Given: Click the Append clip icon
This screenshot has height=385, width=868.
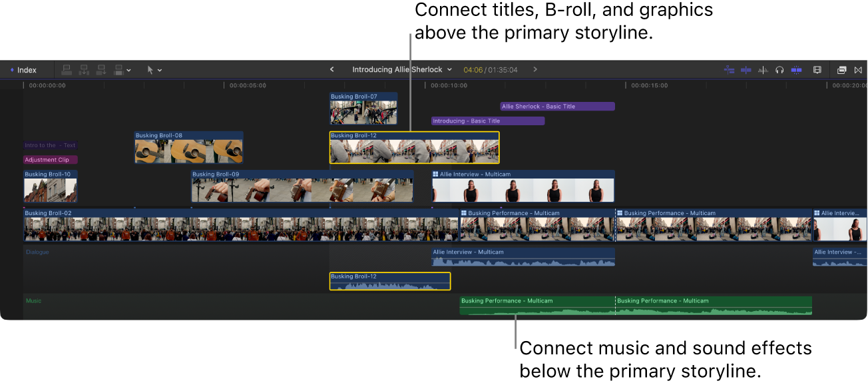Looking at the screenshot, I should 101,70.
